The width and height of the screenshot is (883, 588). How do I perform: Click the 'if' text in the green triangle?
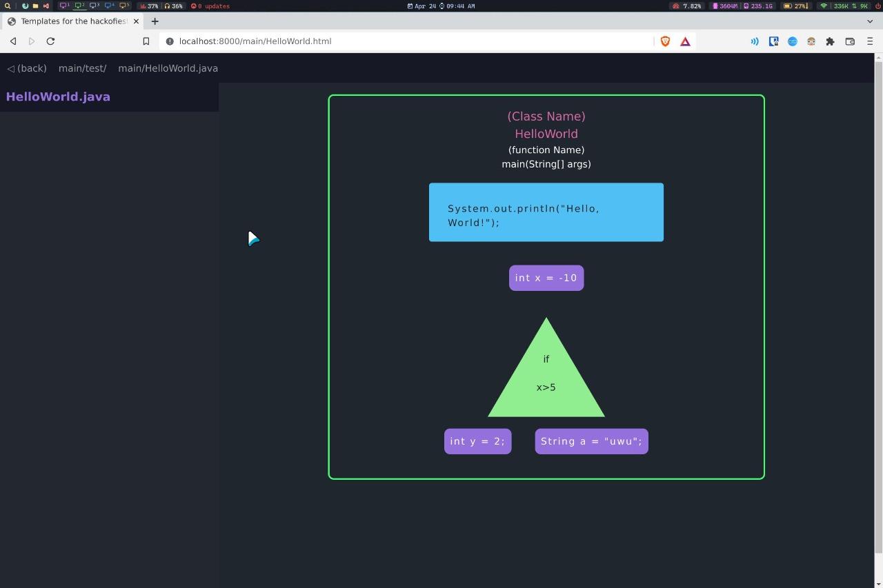click(546, 359)
